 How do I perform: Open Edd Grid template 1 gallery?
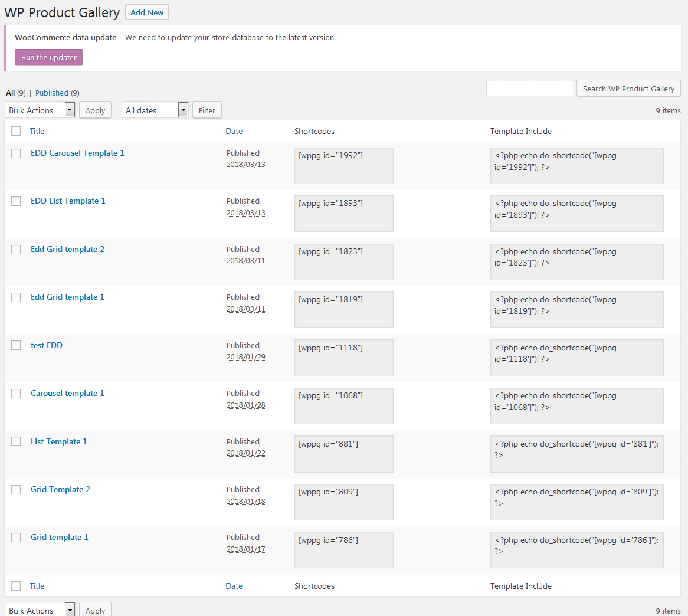(x=68, y=297)
